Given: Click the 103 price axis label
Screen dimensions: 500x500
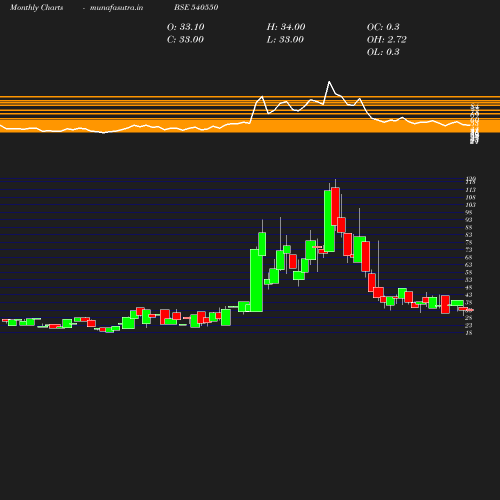Looking at the screenshot, I should pos(470,205).
